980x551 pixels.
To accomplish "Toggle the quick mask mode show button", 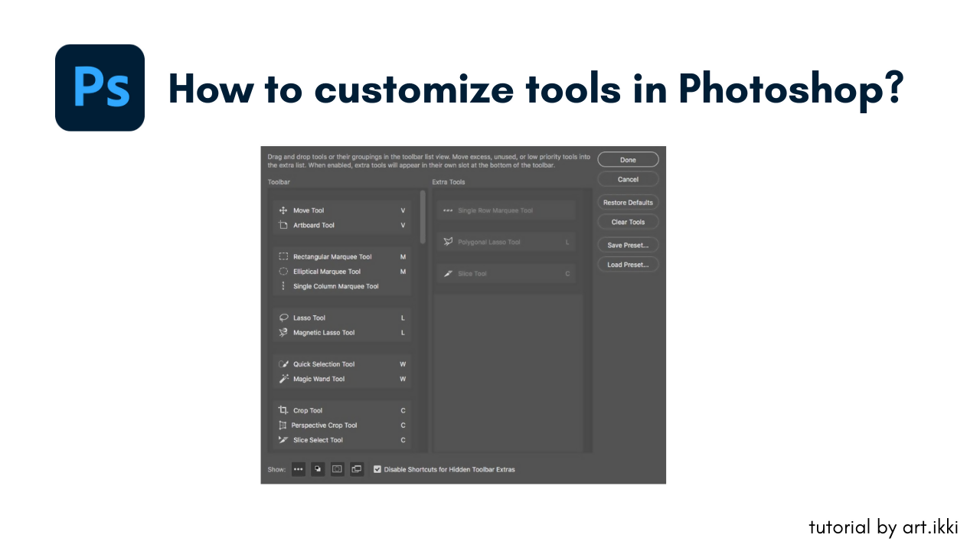I will [x=337, y=469].
